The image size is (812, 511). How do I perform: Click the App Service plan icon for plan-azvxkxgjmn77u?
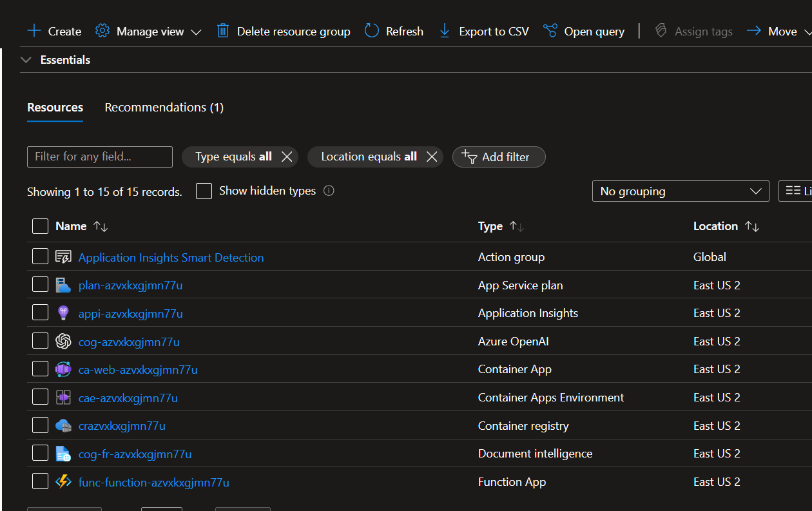(x=63, y=285)
